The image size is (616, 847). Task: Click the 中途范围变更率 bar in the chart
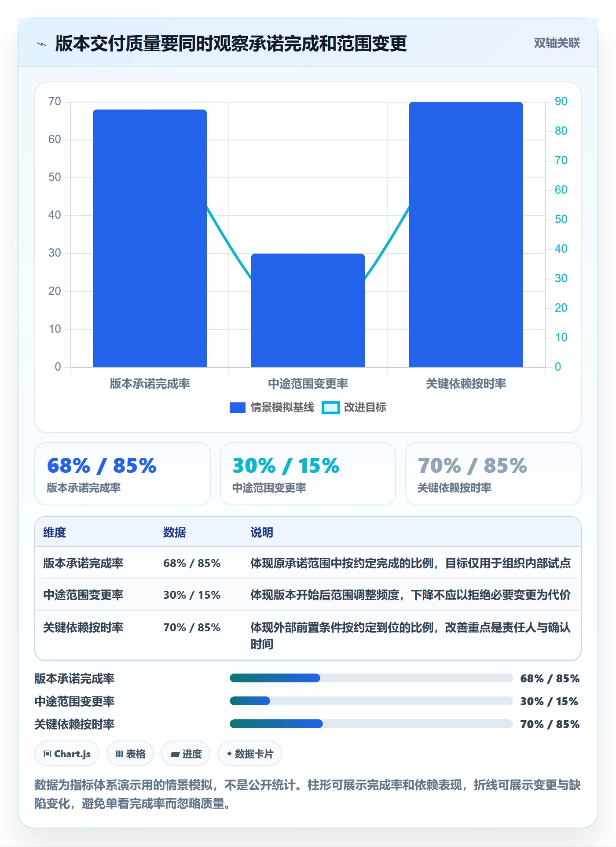tap(308, 310)
